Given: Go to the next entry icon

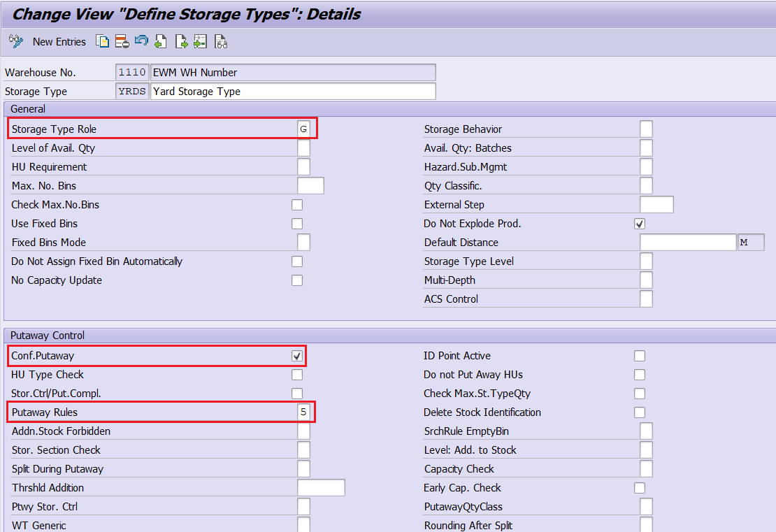Looking at the screenshot, I should pyautogui.click(x=182, y=42).
